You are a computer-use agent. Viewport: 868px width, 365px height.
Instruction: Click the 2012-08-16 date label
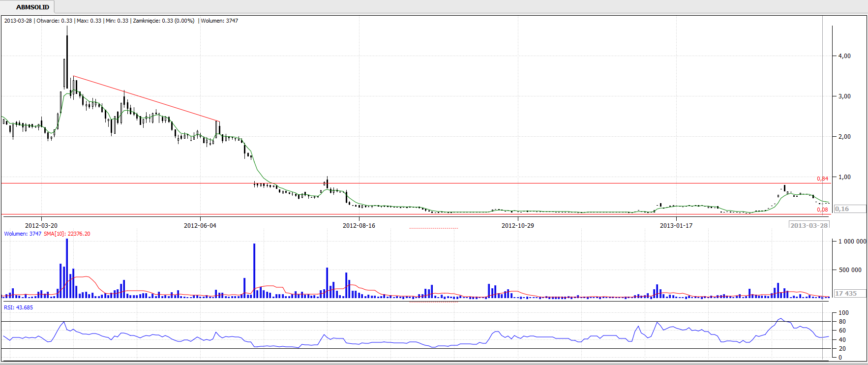[x=359, y=225]
